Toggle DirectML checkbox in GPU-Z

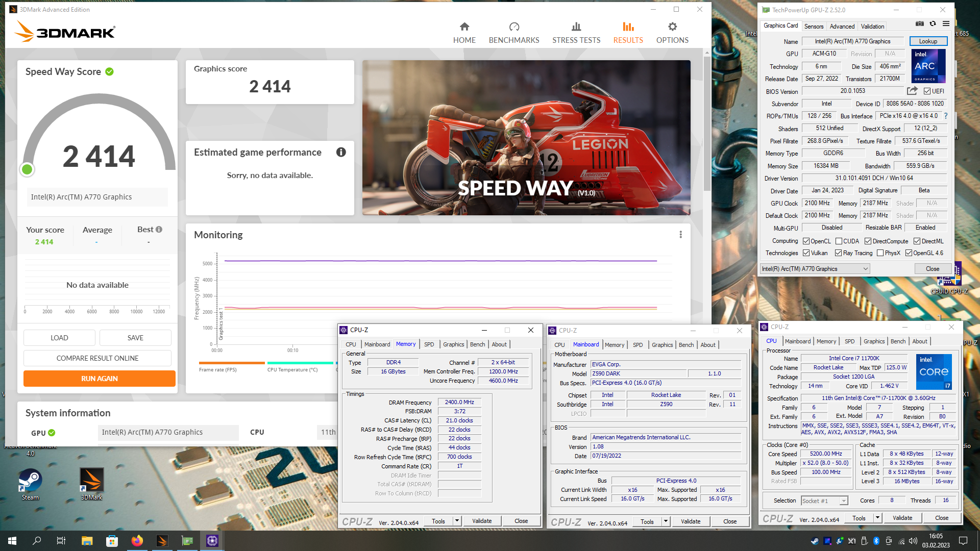[917, 241]
